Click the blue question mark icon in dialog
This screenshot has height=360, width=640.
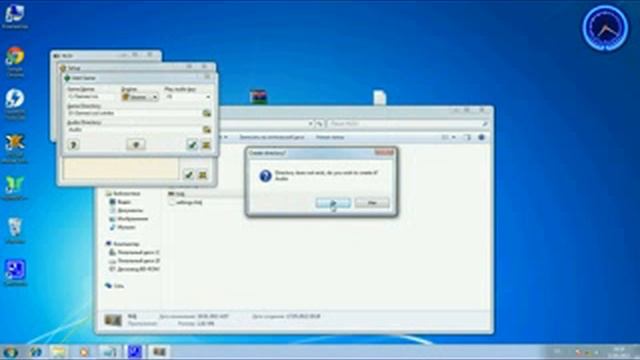(265, 176)
